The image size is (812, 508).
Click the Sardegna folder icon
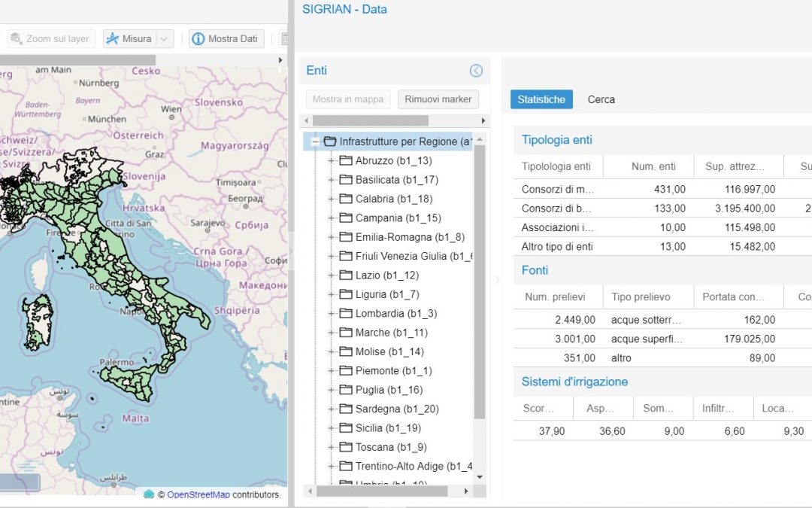click(346, 409)
